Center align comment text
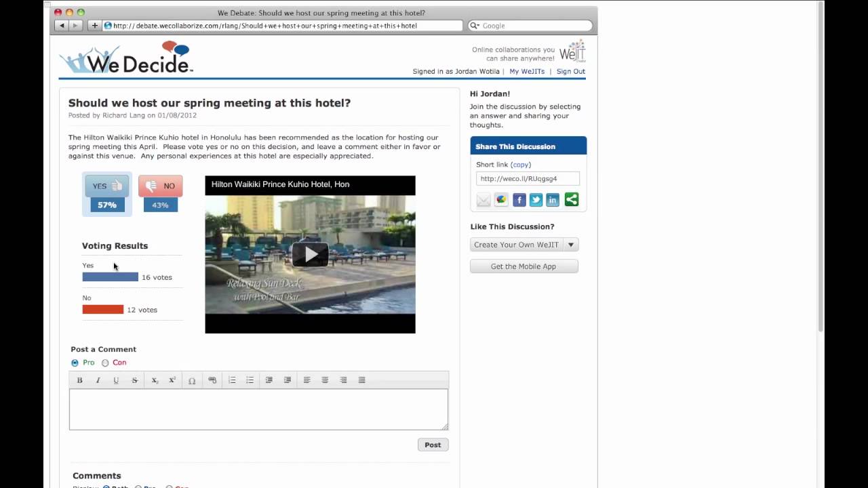 (325, 380)
